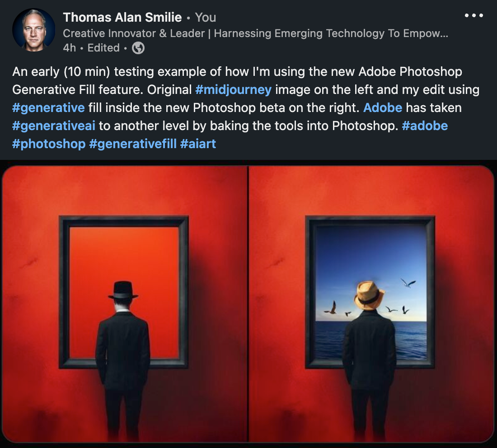497x448 pixels.
Task: Open the #aiart hashtag
Action: [x=198, y=144]
